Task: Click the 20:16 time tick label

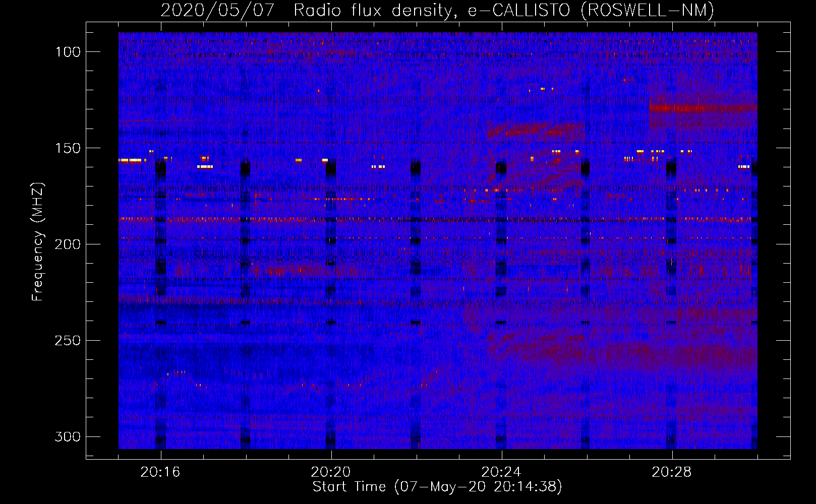Action: pyautogui.click(x=160, y=472)
